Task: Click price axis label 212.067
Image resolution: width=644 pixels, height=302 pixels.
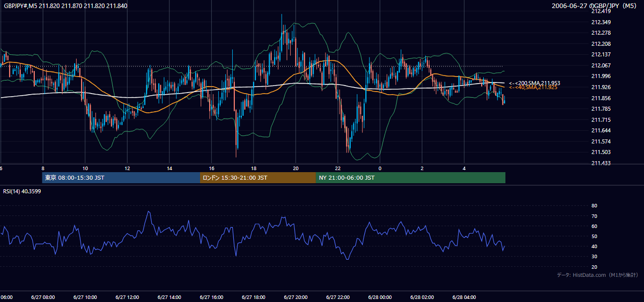Action: click(601, 65)
